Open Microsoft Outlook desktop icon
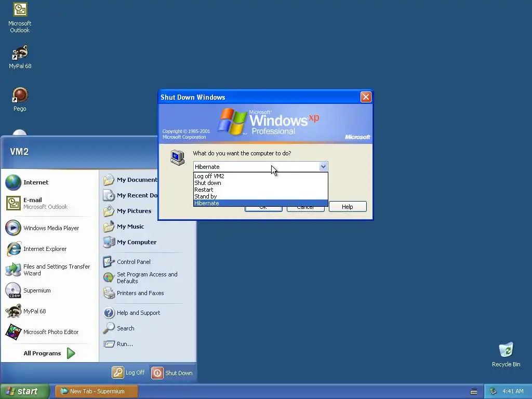The width and height of the screenshot is (532, 399). point(20,18)
